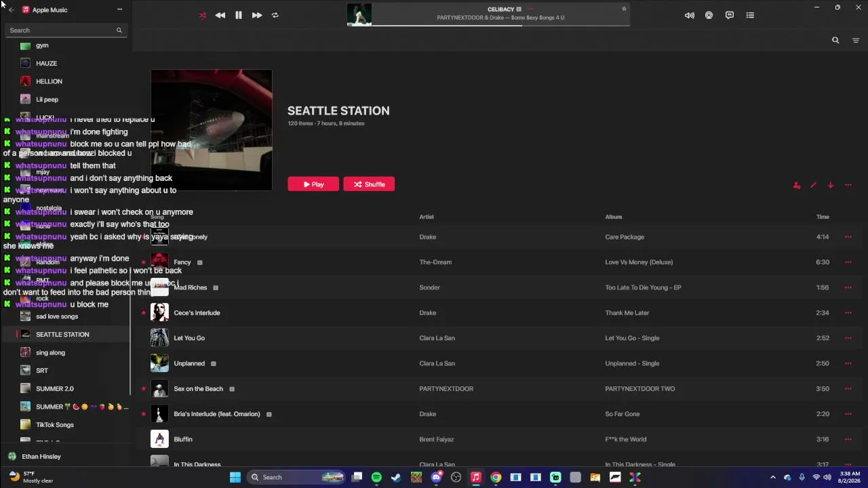Viewport: 868px width, 488px height.
Task: Open the artist link PARTYNEXTDOOR in the song list
Action: [446, 389]
